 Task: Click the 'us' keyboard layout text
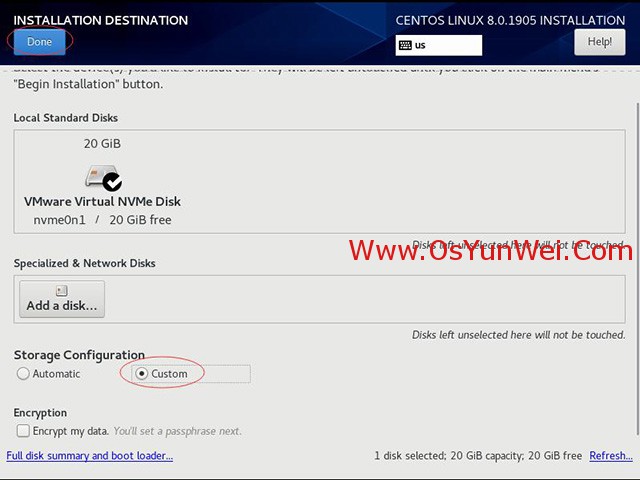421,45
